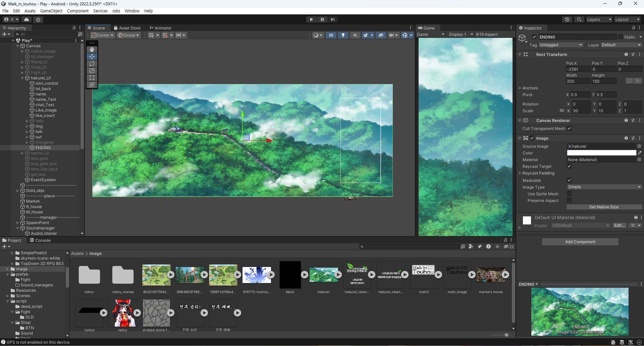Open the Layout dropdown
The image size is (644, 346).
[x=628, y=19]
